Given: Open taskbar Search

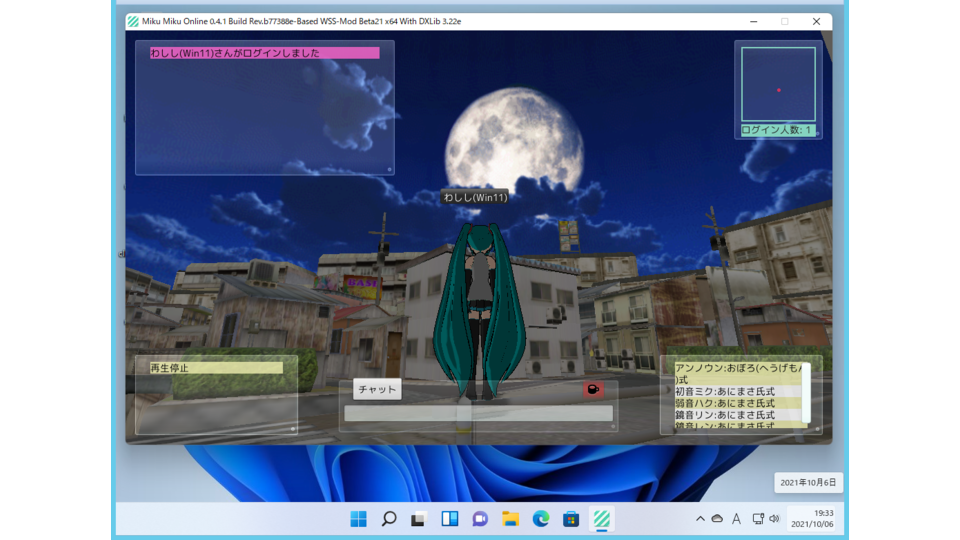Looking at the screenshot, I should coord(389,519).
